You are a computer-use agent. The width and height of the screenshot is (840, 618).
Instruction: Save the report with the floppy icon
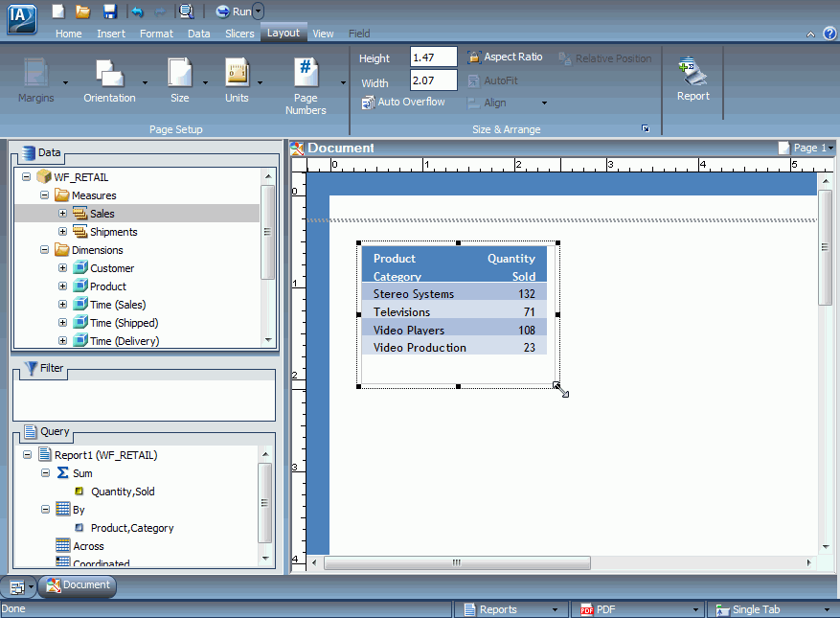(x=110, y=11)
